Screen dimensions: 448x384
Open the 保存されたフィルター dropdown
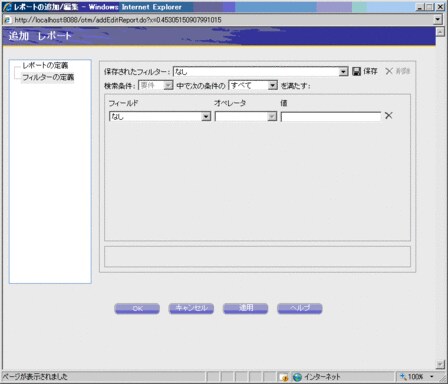(261, 71)
